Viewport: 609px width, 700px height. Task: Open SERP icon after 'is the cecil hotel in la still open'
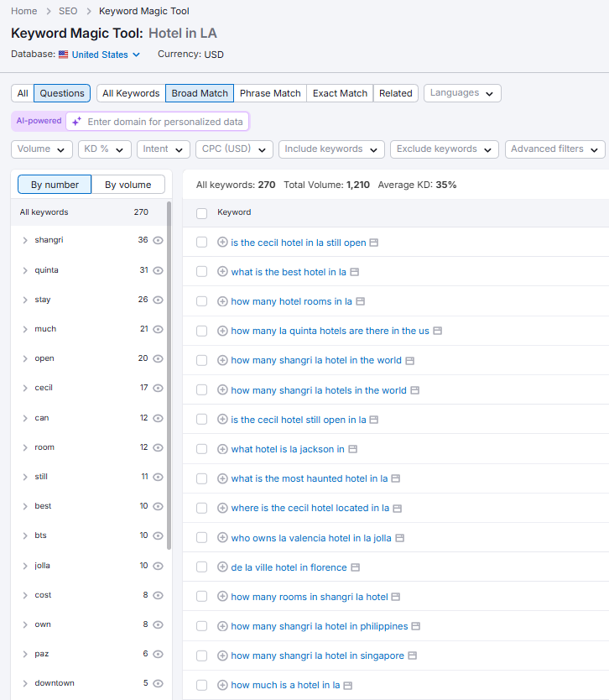point(374,243)
